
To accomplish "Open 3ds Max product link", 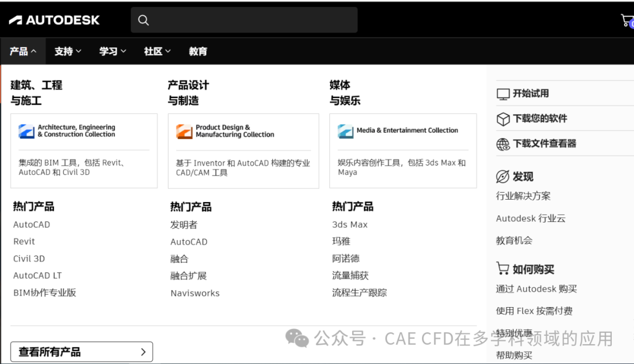I will point(350,224).
